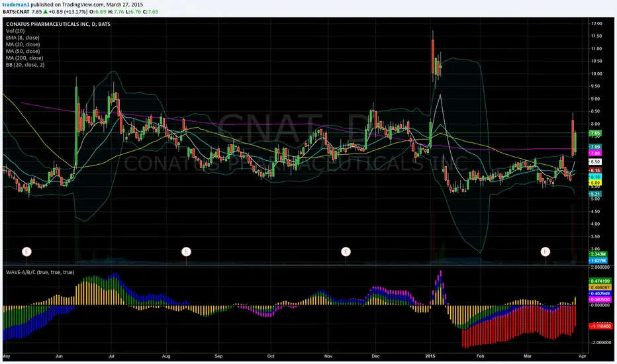Image resolution: width=617 pixels, height=364 pixels.
Task: Click the Vol (20) indicator label
Action: tap(15, 30)
